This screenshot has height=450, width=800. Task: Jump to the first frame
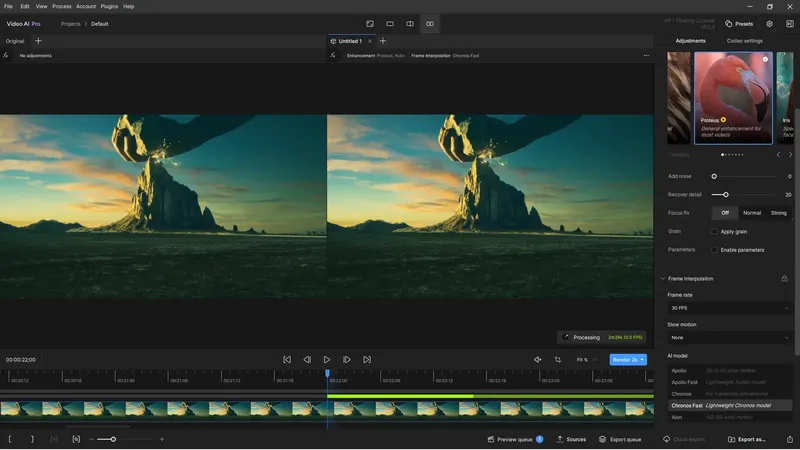click(x=287, y=359)
